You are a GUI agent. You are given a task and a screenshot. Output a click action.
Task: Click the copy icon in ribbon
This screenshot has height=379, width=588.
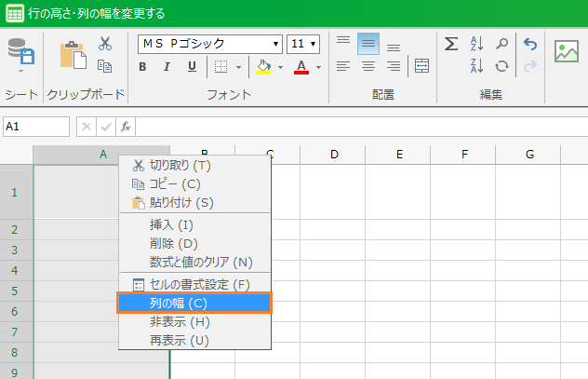[x=104, y=66]
